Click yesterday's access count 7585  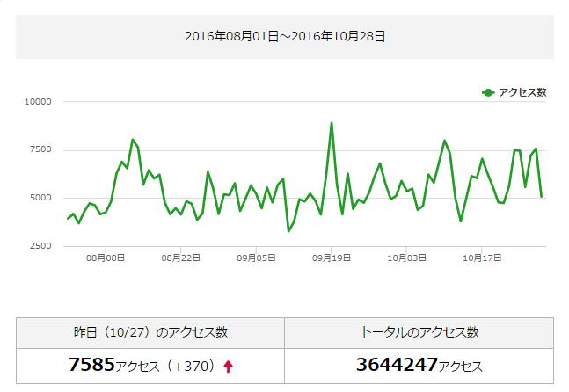[91, 366]
